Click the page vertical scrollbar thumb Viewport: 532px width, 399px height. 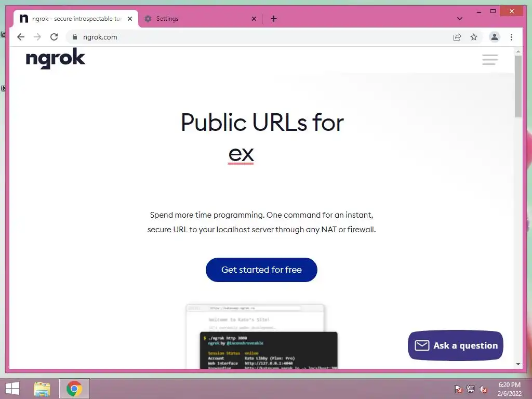tap(518, 87)
